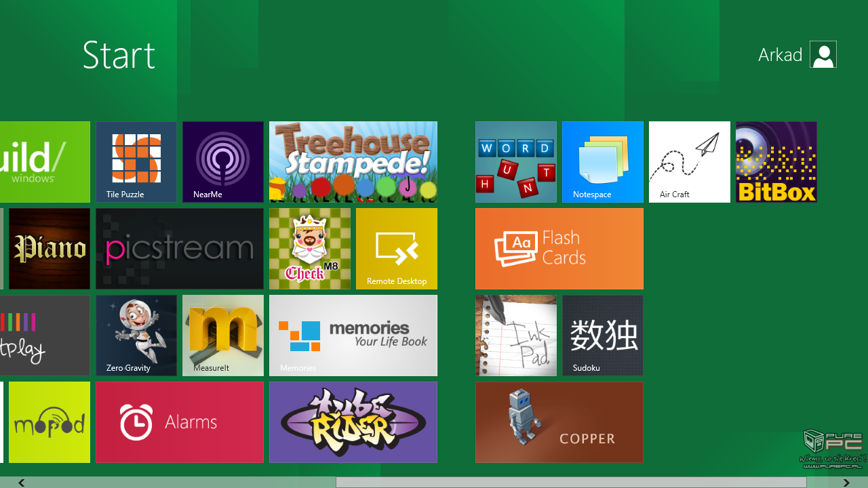This screenshot has height=488, width=868.
Task: Open the Tile Puzzle app tile
Action: click(x=136, y=162)
